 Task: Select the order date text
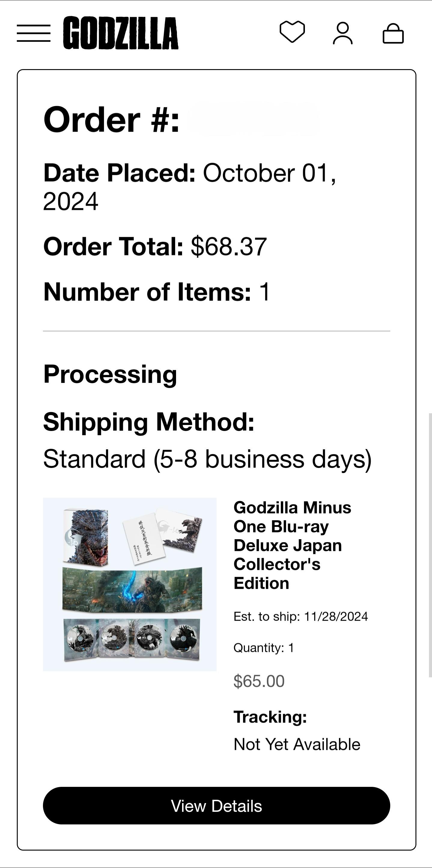coord(192,187)
